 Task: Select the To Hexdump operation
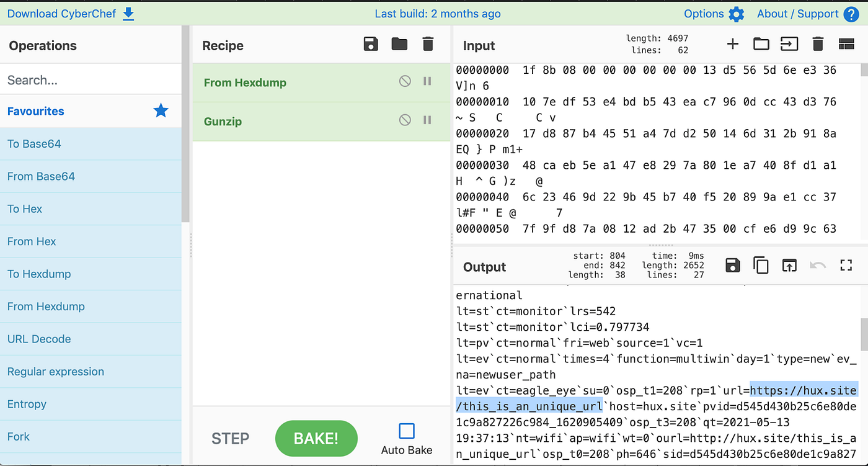tap(91, 274)
